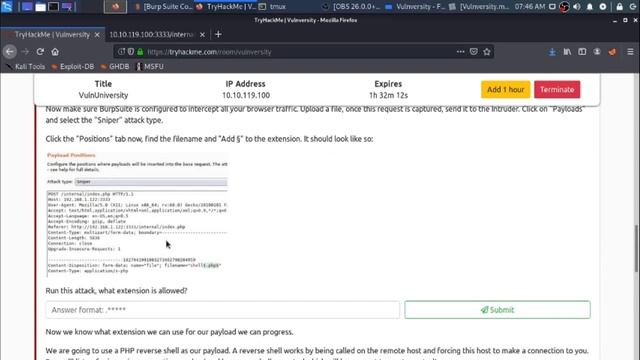Click the Payload Positions screenshot image
This screenshot has width=640, height=360.
point(137,214)
